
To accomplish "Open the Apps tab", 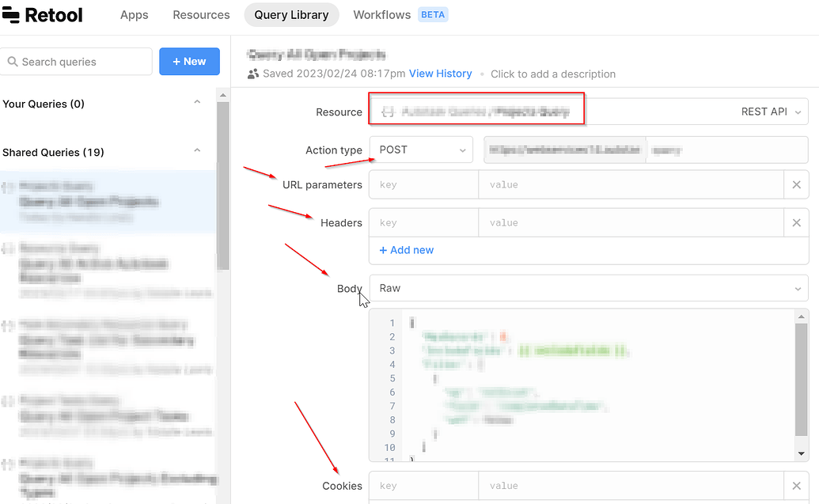I will tap(135, 14).
